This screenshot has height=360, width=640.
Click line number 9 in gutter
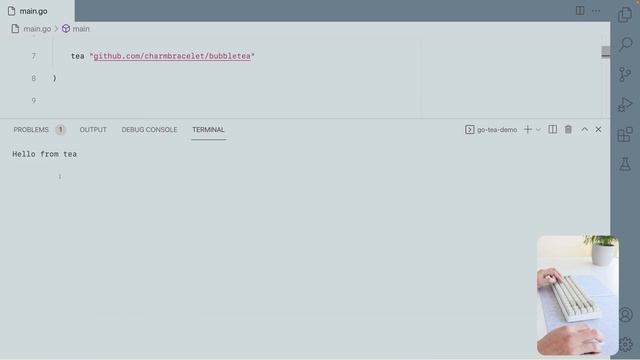(33, 100)
